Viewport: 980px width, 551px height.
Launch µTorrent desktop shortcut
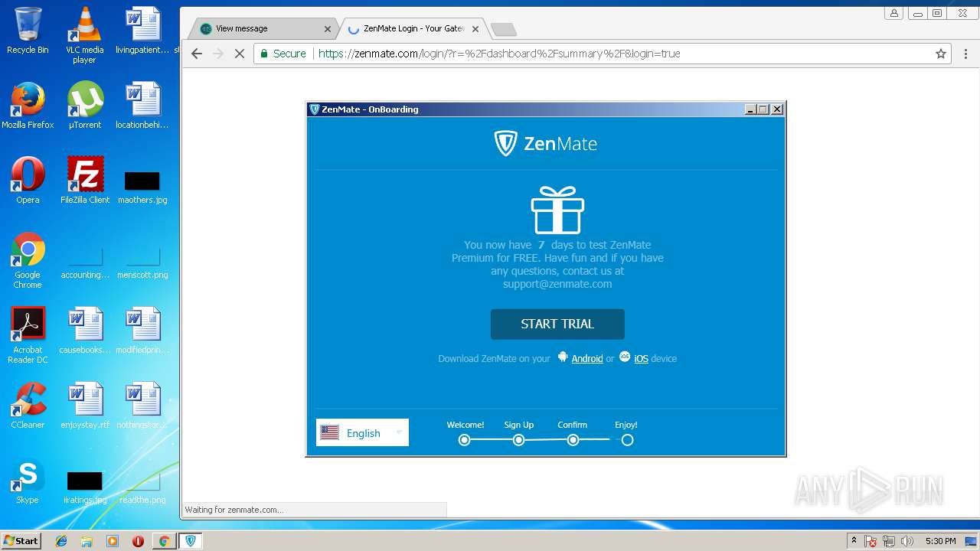point(84,106)
